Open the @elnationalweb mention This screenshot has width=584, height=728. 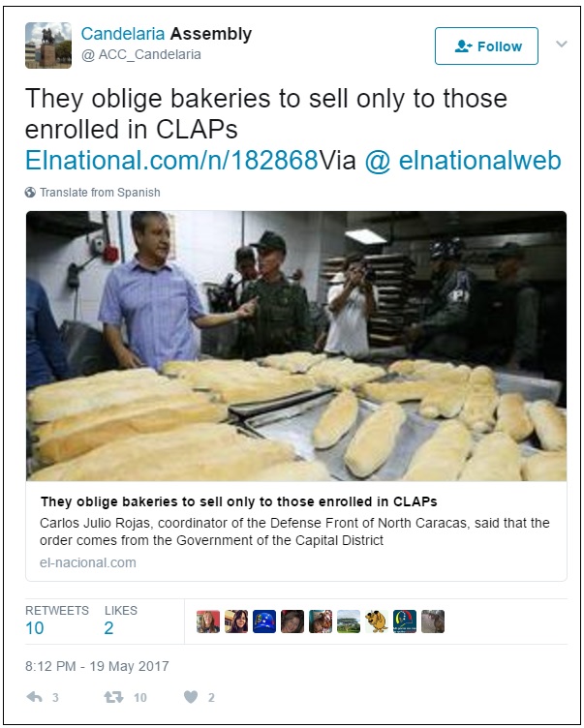[x=463, y=161]
